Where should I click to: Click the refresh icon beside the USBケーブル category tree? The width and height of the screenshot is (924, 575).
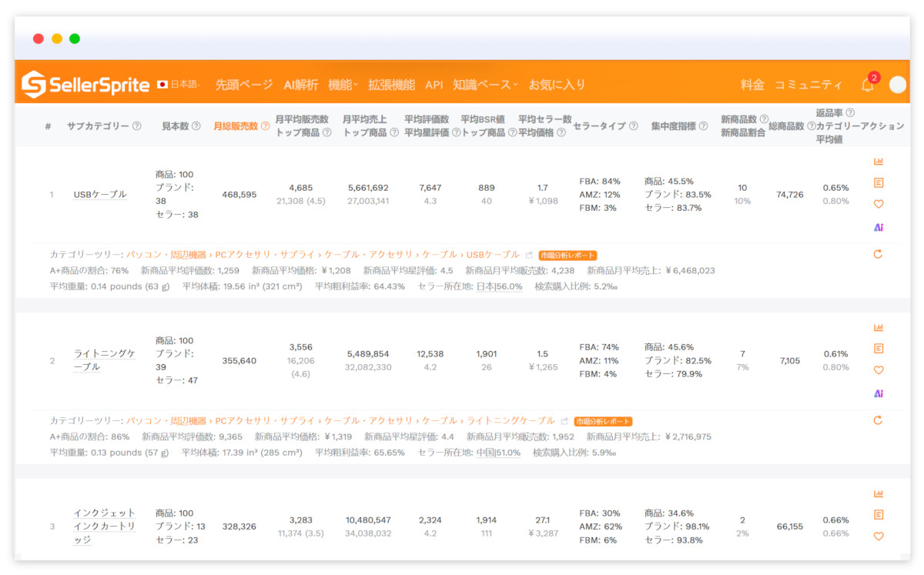pyautogui.click(x=878, y=254)
